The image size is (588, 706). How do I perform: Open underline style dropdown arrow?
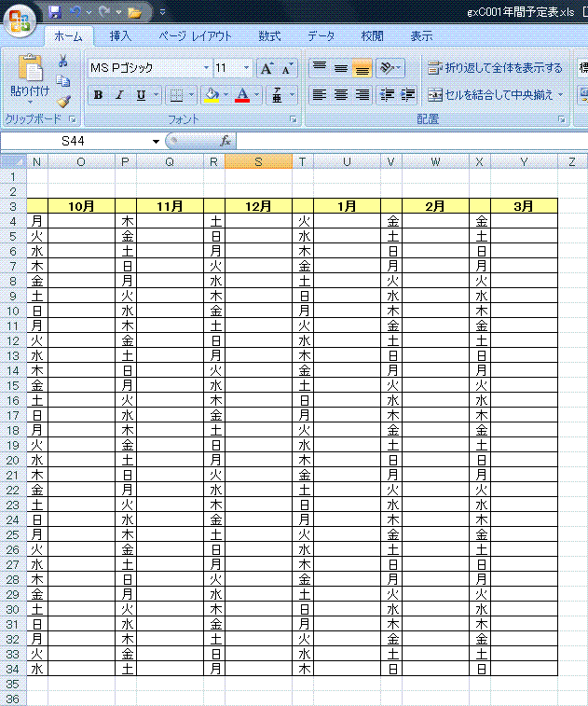[156, 95]
